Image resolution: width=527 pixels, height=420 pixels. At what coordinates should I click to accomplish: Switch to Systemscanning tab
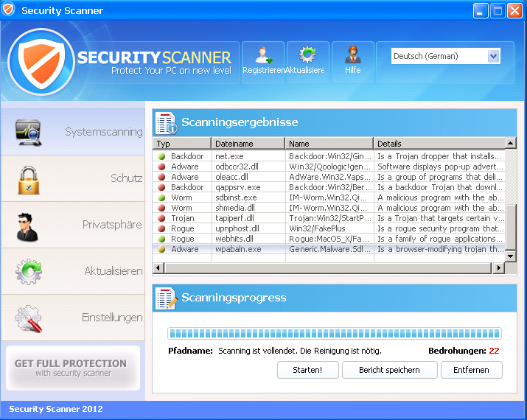click(73, 132)
